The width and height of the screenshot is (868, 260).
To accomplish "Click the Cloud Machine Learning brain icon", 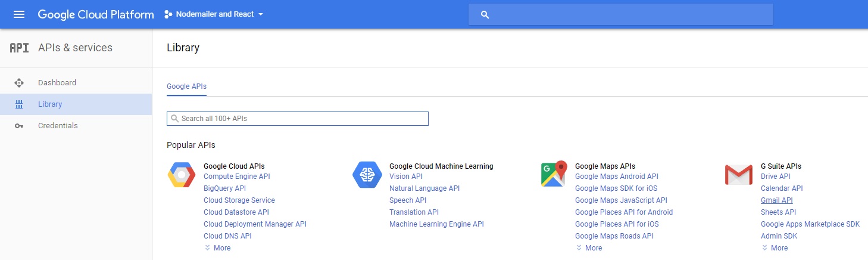I will [x=367, y=175].
